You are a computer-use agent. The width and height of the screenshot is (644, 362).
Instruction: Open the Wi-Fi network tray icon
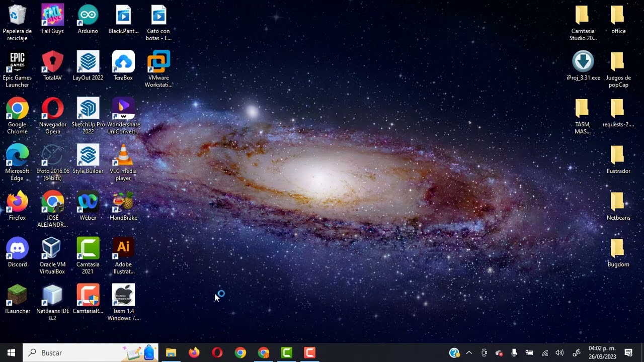coord(544,353)
